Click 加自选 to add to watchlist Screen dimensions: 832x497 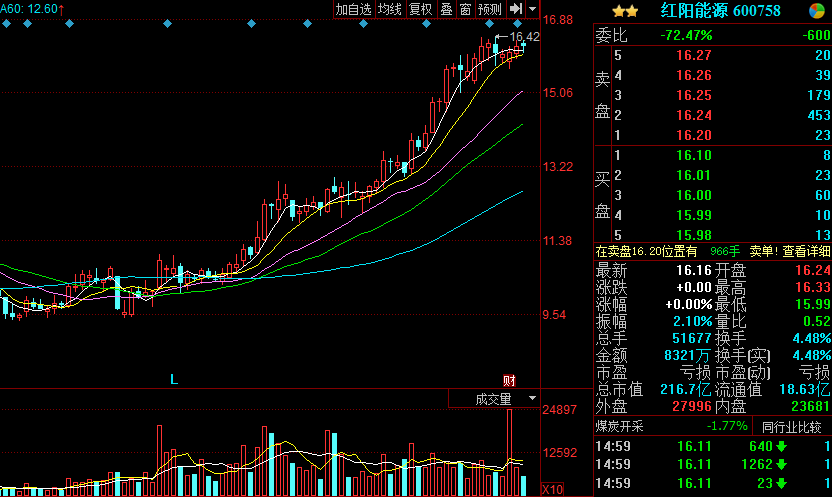353,9
